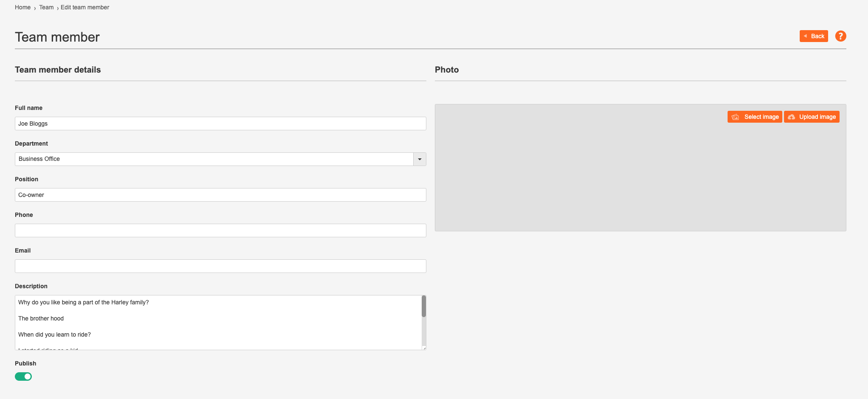The width and height of the screenshot is (868, 399).
Task: Click the arrow icon on the Back button
Action: click(805, 36)
